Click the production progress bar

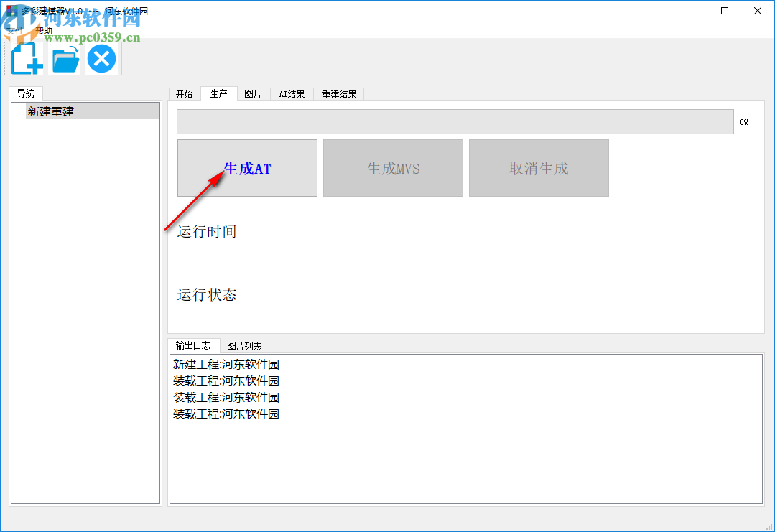pos(455,121)
